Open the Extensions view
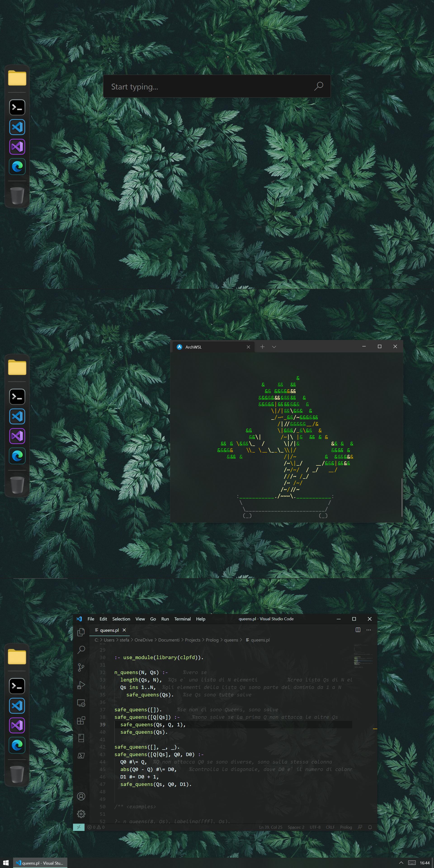 (81, 720)
